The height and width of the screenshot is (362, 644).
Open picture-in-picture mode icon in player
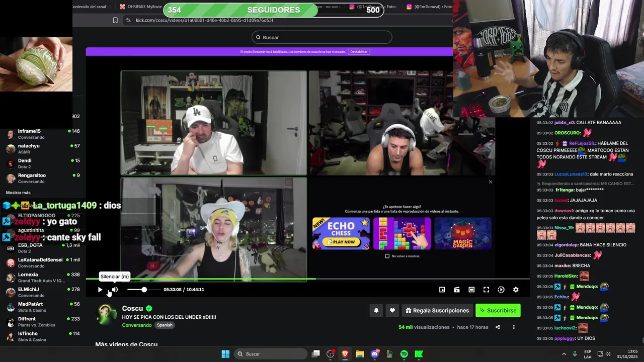click(442, 290)
